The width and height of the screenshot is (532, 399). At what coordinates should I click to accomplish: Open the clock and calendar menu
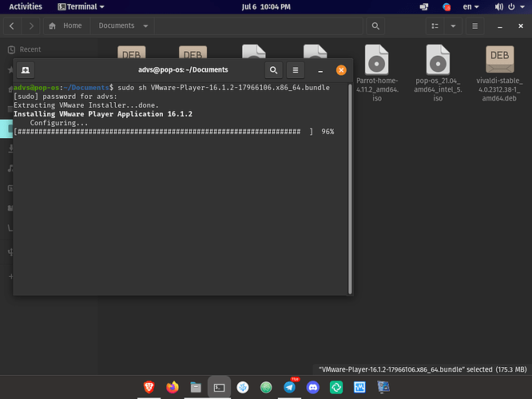click(266, 6)
